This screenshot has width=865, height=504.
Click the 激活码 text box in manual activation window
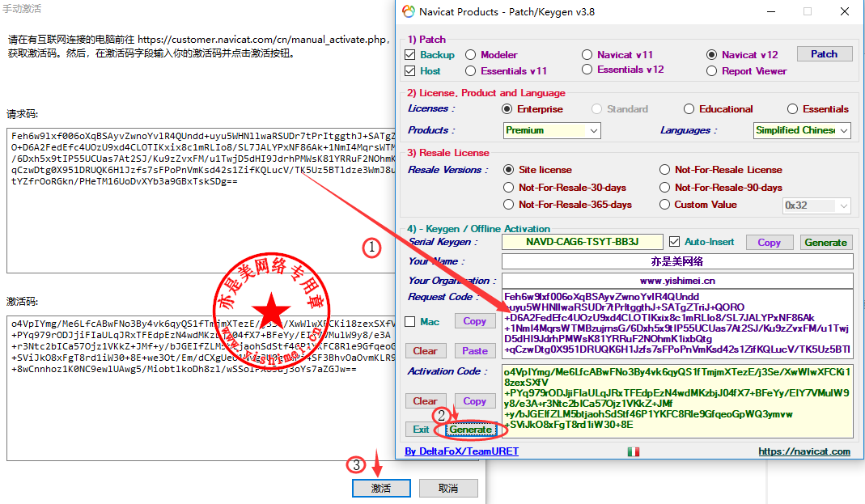pos(201,388)
